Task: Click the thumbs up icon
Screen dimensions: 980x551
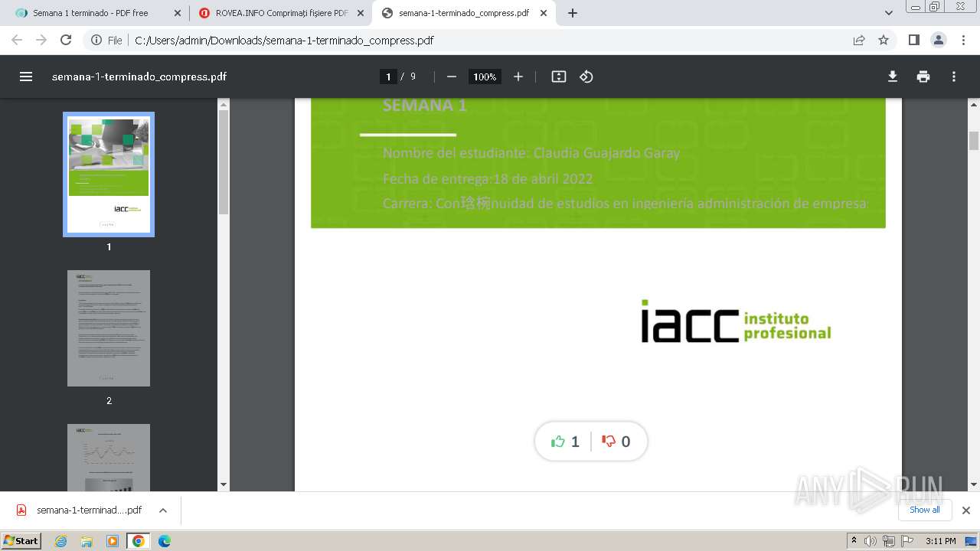Action: point(558,442)
